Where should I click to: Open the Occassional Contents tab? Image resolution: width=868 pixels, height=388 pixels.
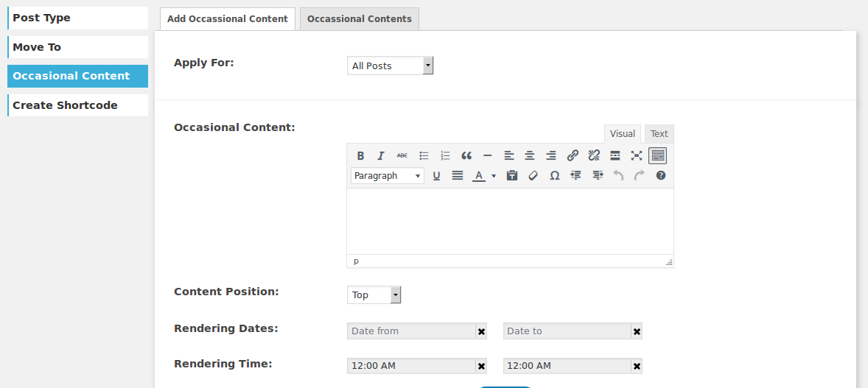click(360, 19)
